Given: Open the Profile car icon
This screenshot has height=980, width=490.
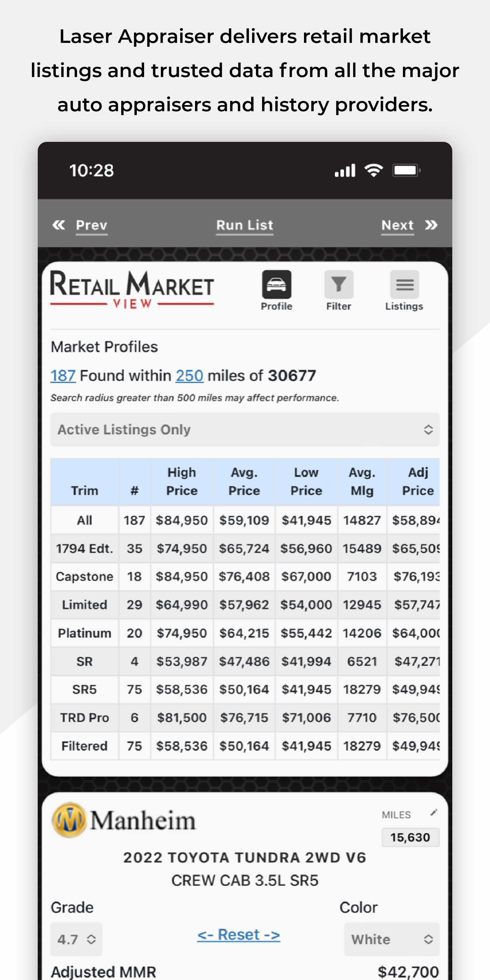Looking at the screenshot, I should click(277, 284).
